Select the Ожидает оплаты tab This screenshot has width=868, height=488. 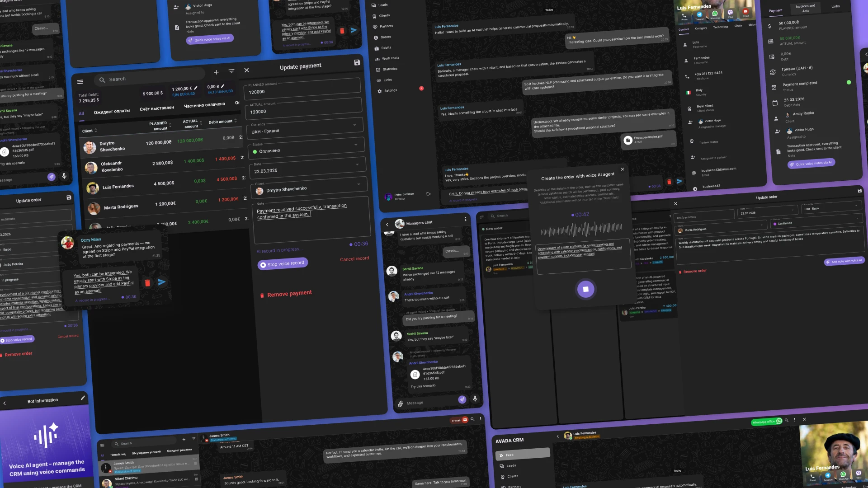(112, 111)
